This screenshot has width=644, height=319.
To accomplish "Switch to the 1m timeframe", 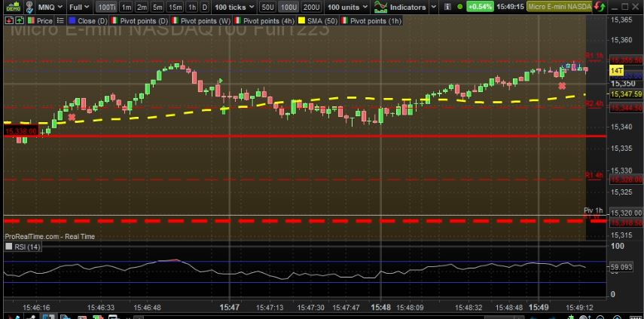I will click(126, 7).
